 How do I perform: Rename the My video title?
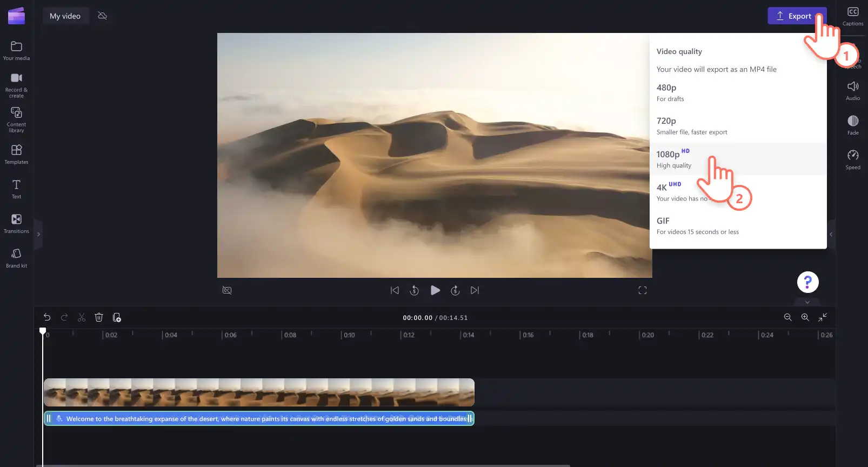click(x=65, y=16)
